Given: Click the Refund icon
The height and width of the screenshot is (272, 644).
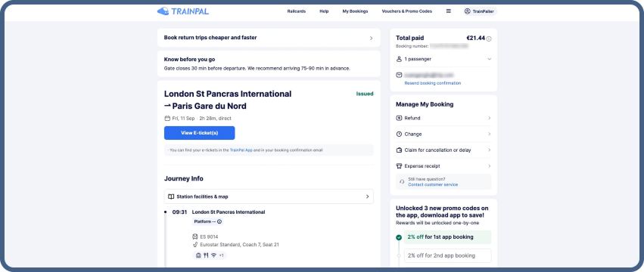Looking at the screenshot, I should pyautogui.click(x=399, y=118).
